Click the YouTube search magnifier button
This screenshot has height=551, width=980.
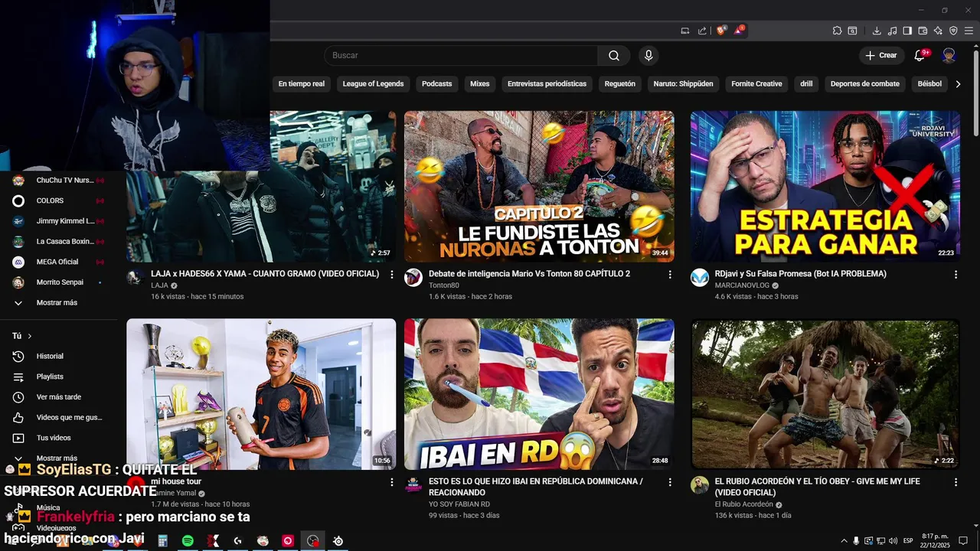[614, 55]
